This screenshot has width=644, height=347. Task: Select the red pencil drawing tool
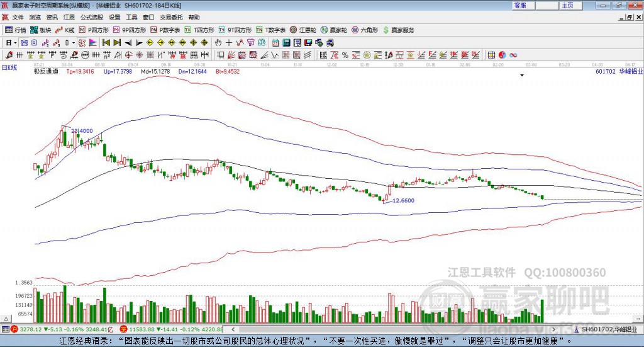(9, 55)
